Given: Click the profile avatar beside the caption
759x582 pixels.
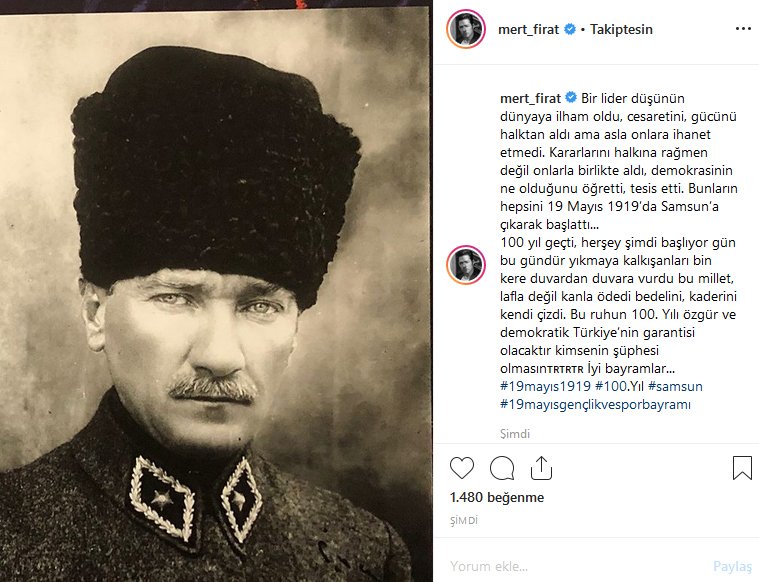Looking at the screenshot, I should pos(466,265).
